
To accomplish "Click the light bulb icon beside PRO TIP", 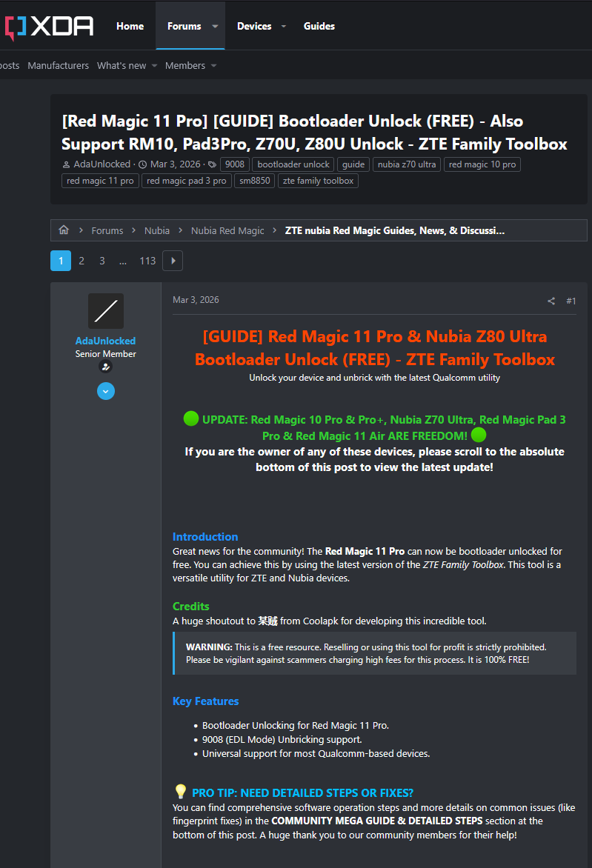I will [x=181, y=791].
